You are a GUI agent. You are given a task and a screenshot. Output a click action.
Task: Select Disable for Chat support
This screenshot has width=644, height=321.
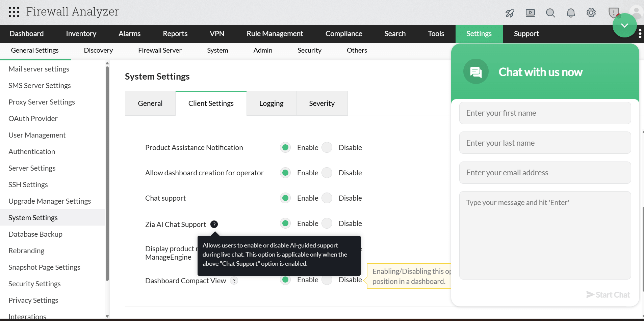[x=327, y=198]
